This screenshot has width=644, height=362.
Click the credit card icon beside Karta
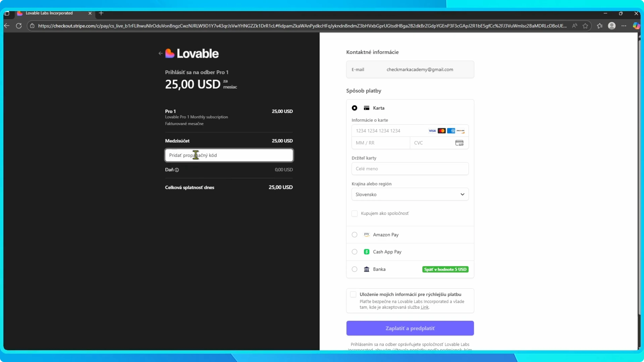coord(366,108)
